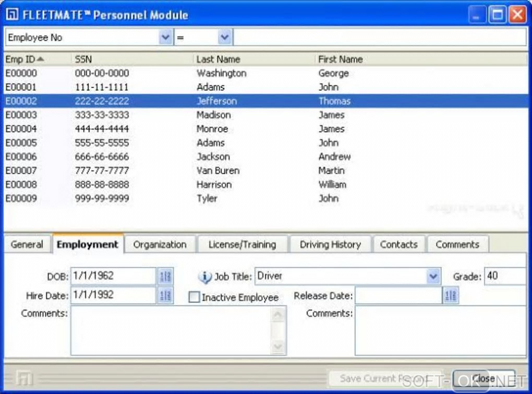Close the Personnel Module window with X
Viewport: 532px width, 394px height.
tap(517, 15)
